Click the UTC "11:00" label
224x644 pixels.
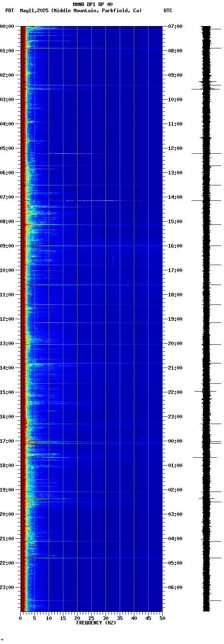[175, 124]
